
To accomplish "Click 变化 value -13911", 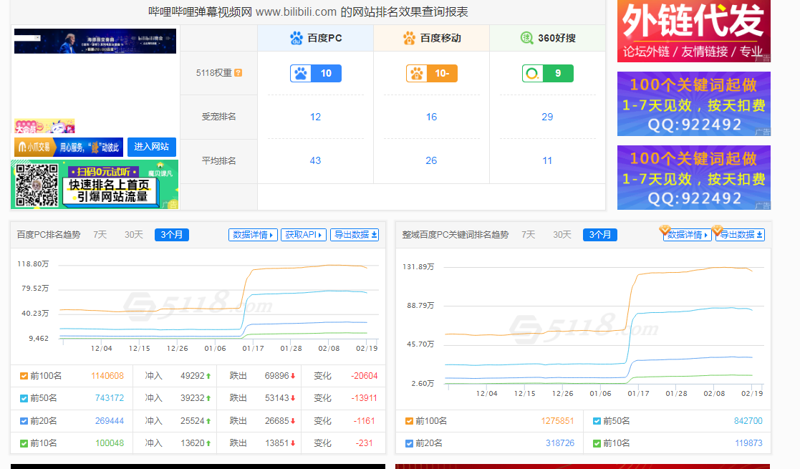I will pyautogui.click(x=364, y=398).
